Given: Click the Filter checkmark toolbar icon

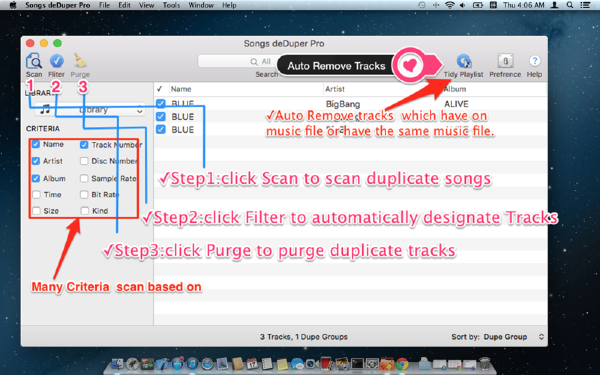Looking at the screenshot, I should coord(57,61).
